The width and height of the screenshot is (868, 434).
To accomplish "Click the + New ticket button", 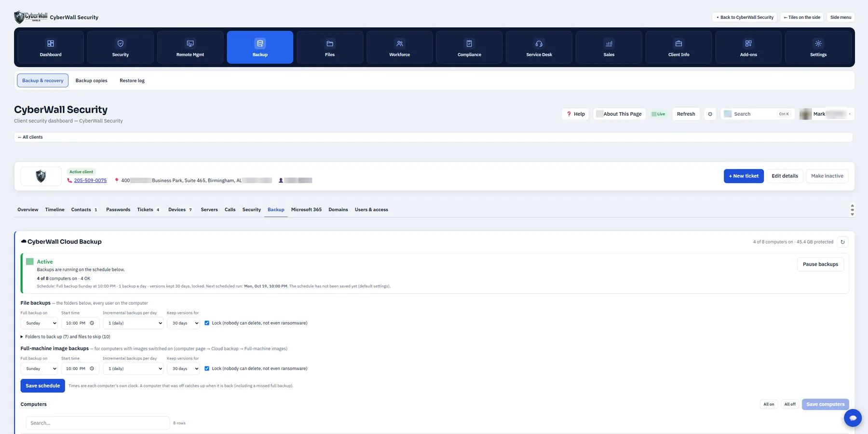I will 744,176.
